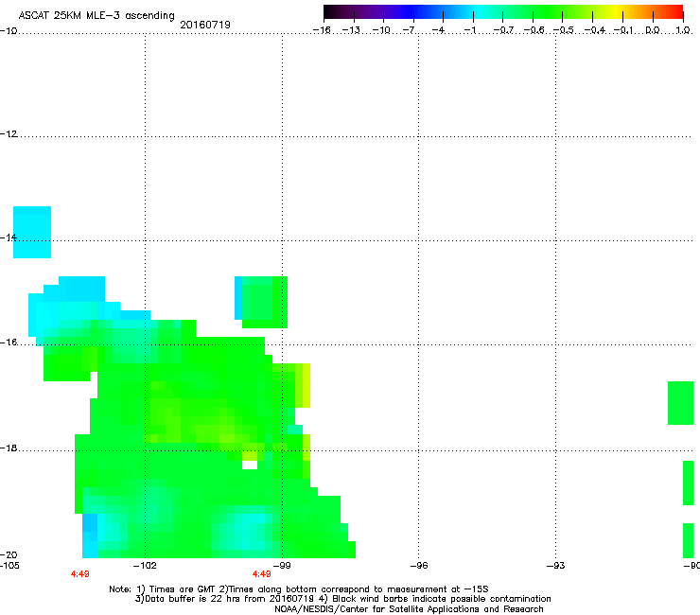This screenshot has width=700, height=615.
Task: Click the longitude axis label -96
Action: coord(419,566)
